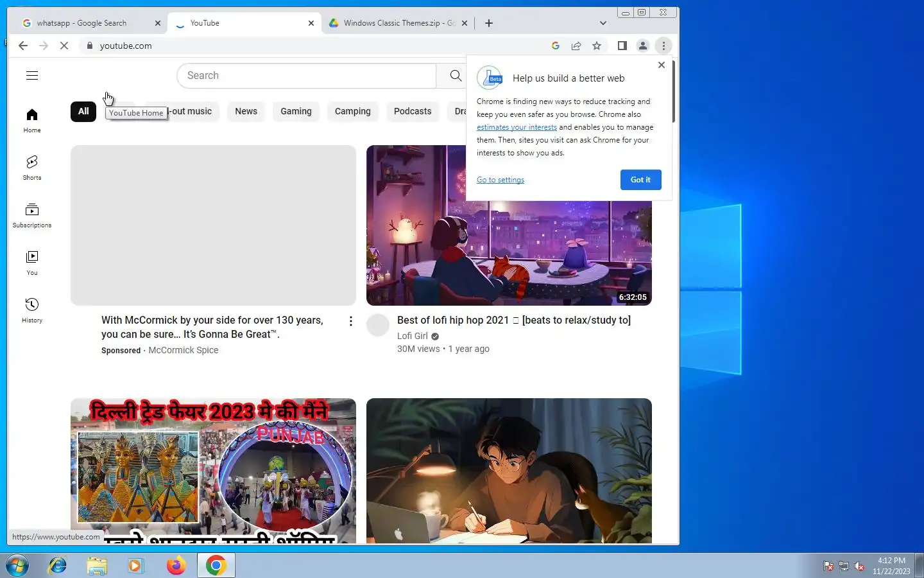Close the whatsapp Google Search tab
The image size is (924, 578).
point(158,23)
